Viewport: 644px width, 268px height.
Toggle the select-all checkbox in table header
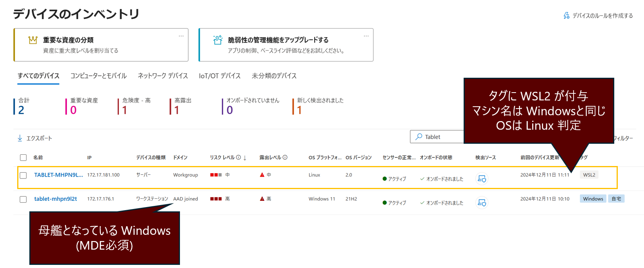(23, 157)
